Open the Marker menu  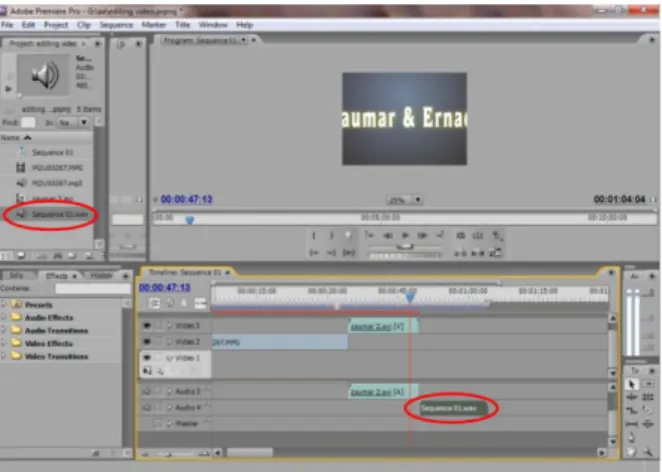click(154, 25)
